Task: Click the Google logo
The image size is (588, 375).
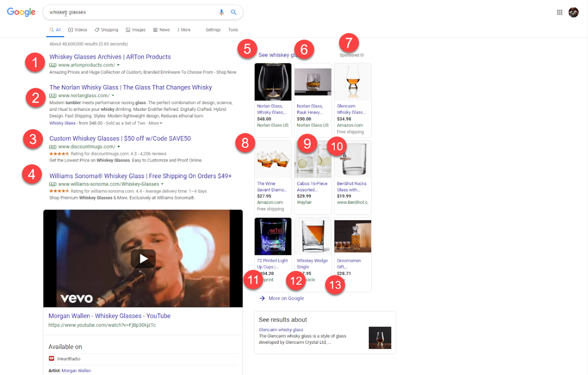Action: [21, 12]
